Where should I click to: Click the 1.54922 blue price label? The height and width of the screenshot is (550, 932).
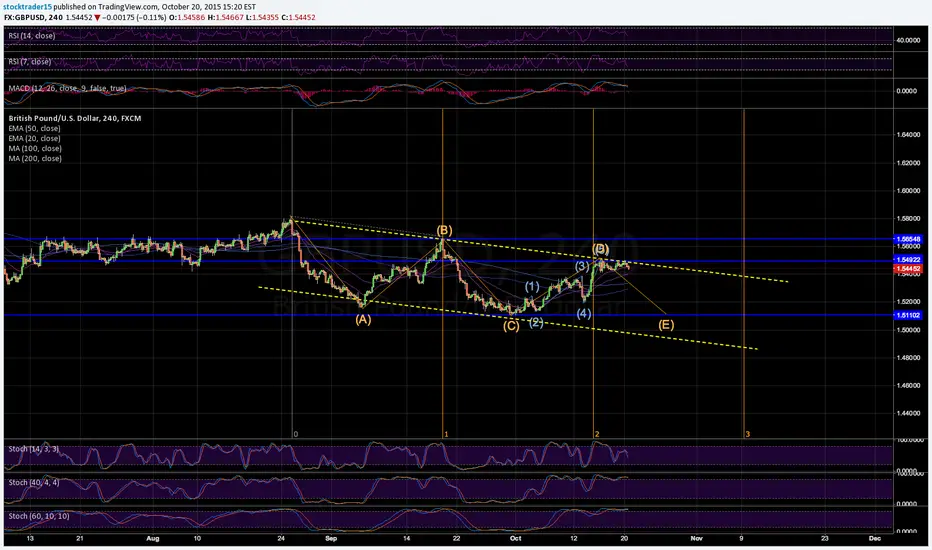(x=908, y=260)
